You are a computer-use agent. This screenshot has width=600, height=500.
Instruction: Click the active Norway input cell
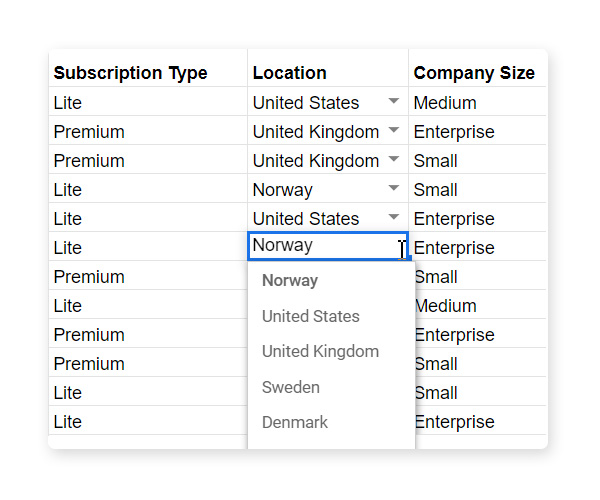coord(320,246)
